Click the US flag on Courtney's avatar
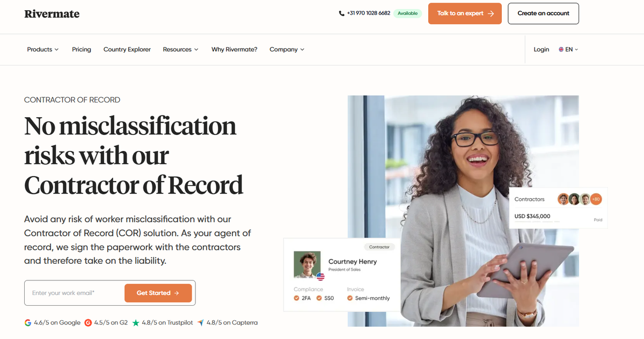 [x=320, y=277]
